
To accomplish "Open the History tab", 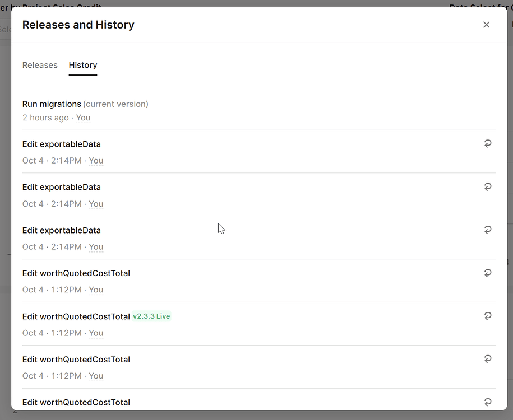I will pos(83,65).
